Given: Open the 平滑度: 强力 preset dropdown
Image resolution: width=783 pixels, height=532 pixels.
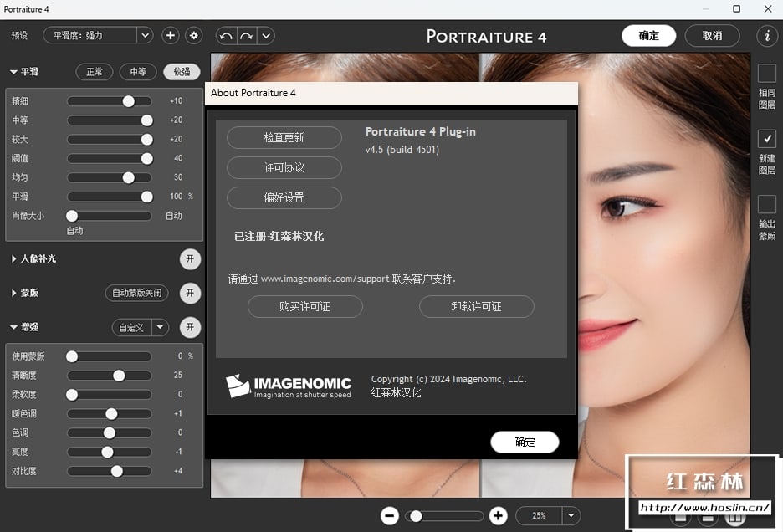Looking at the screenshot, I should click(x=98, y=35).
